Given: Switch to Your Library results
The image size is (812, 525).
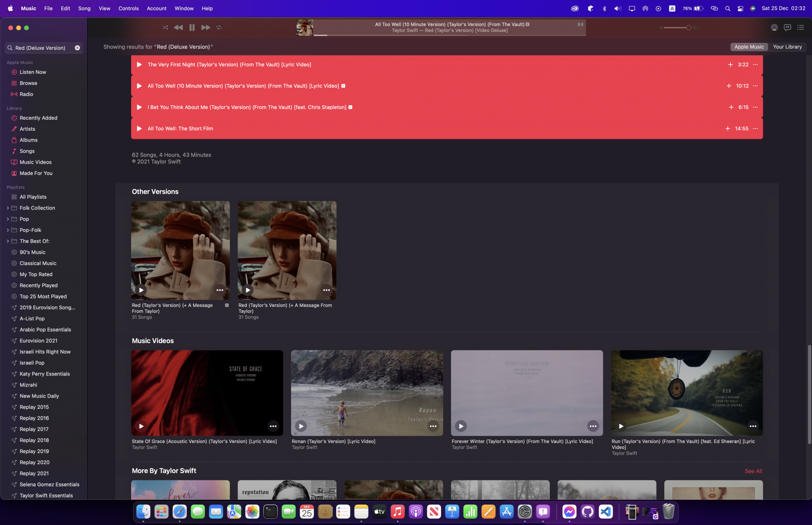Looking at the screenshot, I should 787,47.
